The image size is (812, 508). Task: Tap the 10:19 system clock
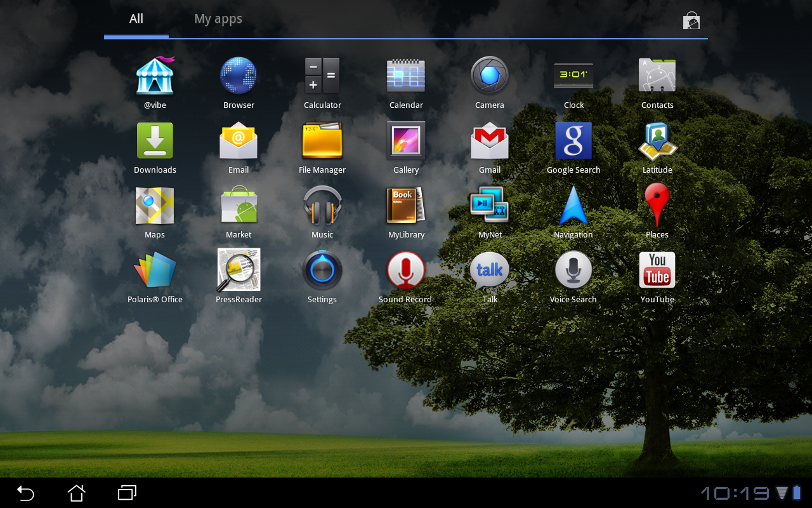click(735, 493)
